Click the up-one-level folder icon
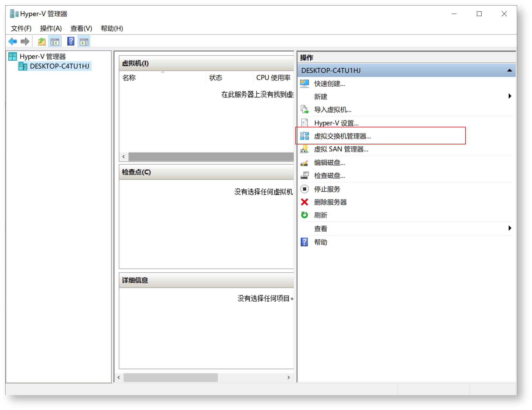532x410 pixels. 41,41
